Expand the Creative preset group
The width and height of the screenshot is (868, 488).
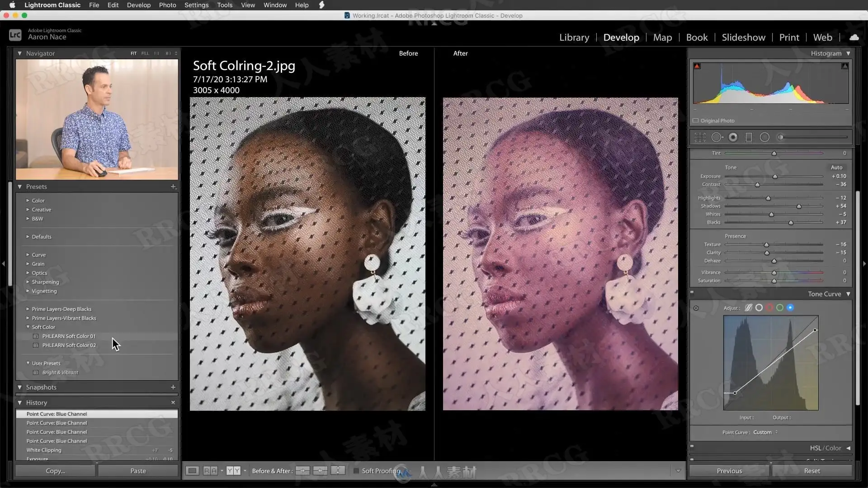28,210
